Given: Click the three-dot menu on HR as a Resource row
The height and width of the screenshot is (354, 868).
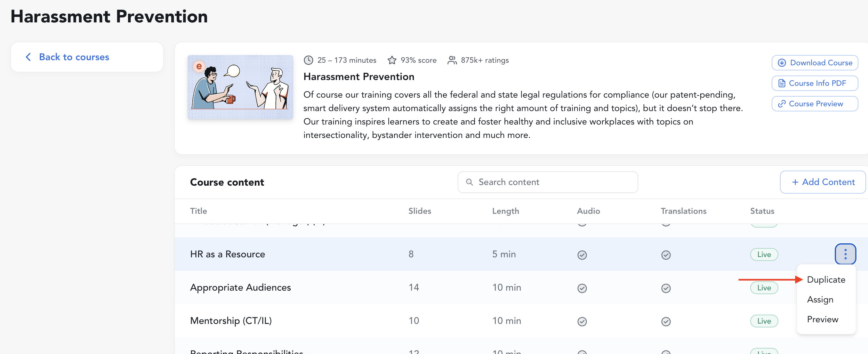Looking at the screenshot, I should 845,254.
